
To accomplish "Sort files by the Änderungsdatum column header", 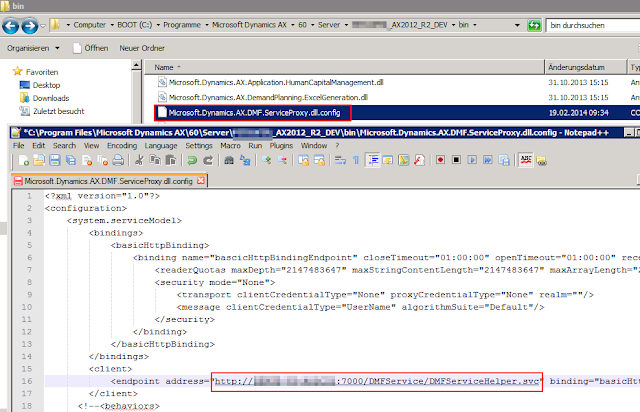I will click(x=586, y=67).
